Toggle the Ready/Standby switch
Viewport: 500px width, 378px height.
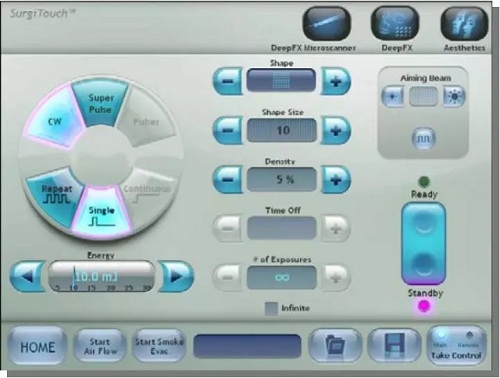pos(423,243)
